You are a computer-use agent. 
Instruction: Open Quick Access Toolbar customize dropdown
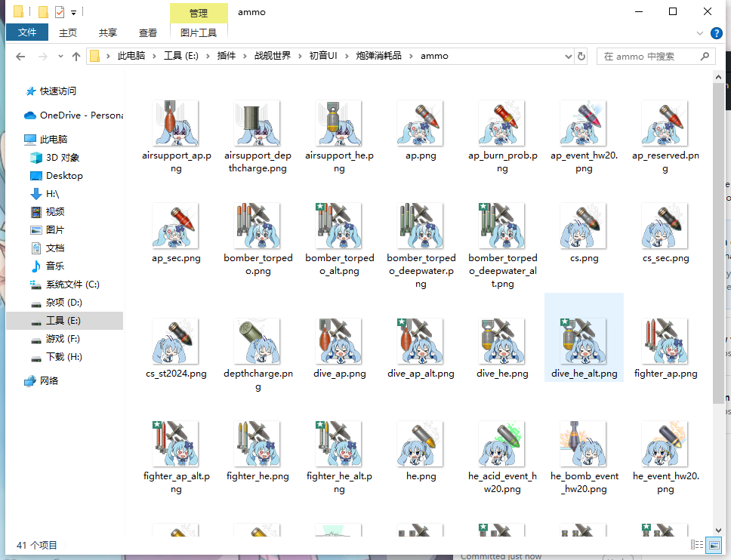(x=74, y=13)
